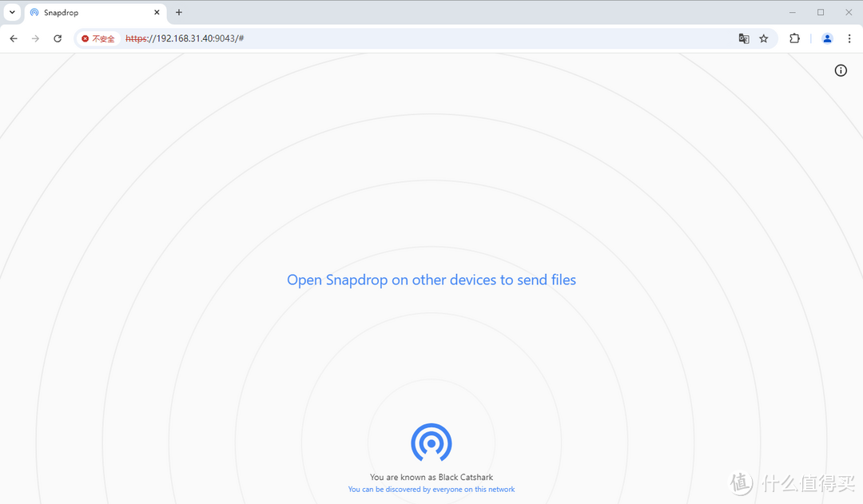Image resolution: width=863 pixels, height=504 pixels.
Task: Open the Chrome three-dot menu
Action: [849, 38]
